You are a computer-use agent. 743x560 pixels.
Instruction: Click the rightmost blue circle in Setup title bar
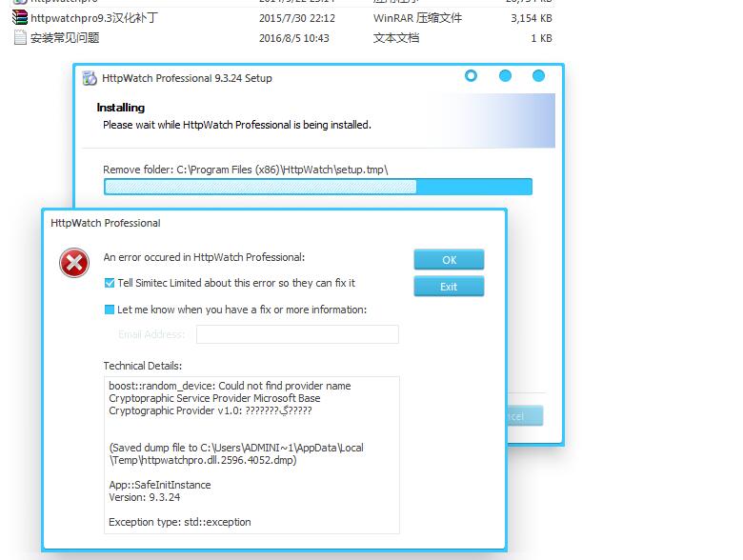[x=538, y=76]
